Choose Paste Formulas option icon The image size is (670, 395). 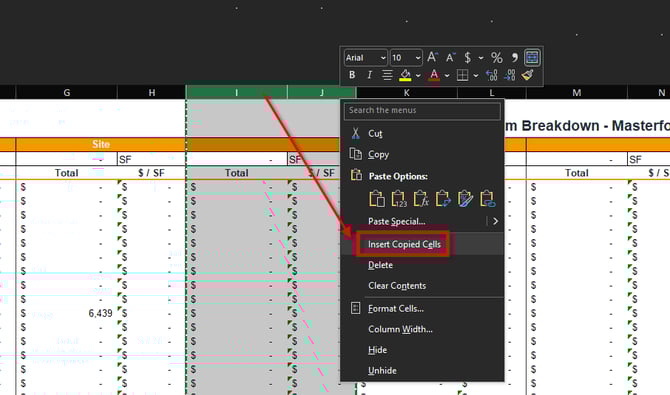[421, 199]
